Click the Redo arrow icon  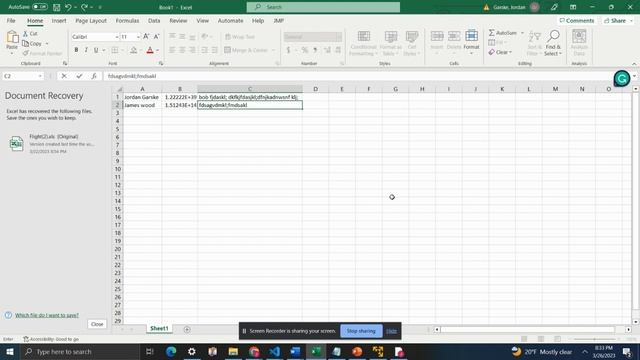(84, 7)
